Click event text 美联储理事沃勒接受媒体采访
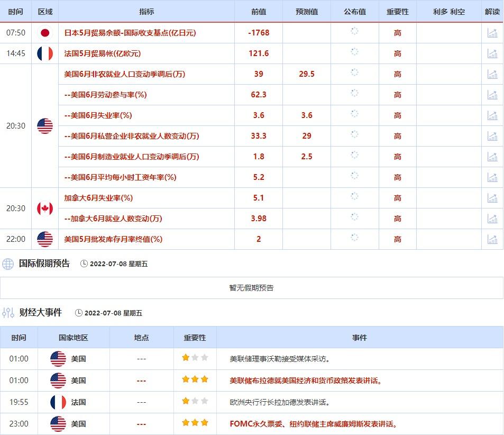This screenshot has width=504, height=435. pyautogui.click(x=280, y=359)
